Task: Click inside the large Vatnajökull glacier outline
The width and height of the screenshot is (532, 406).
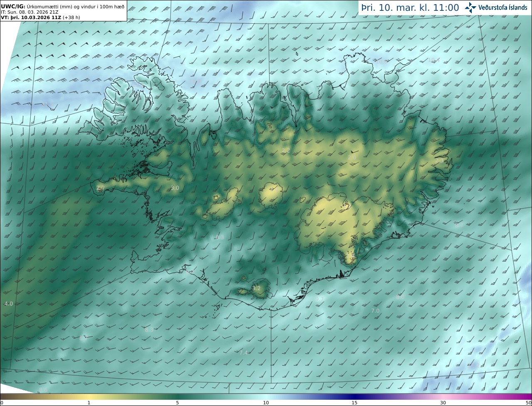Action: pyautogui.click(x=345, y=226)
